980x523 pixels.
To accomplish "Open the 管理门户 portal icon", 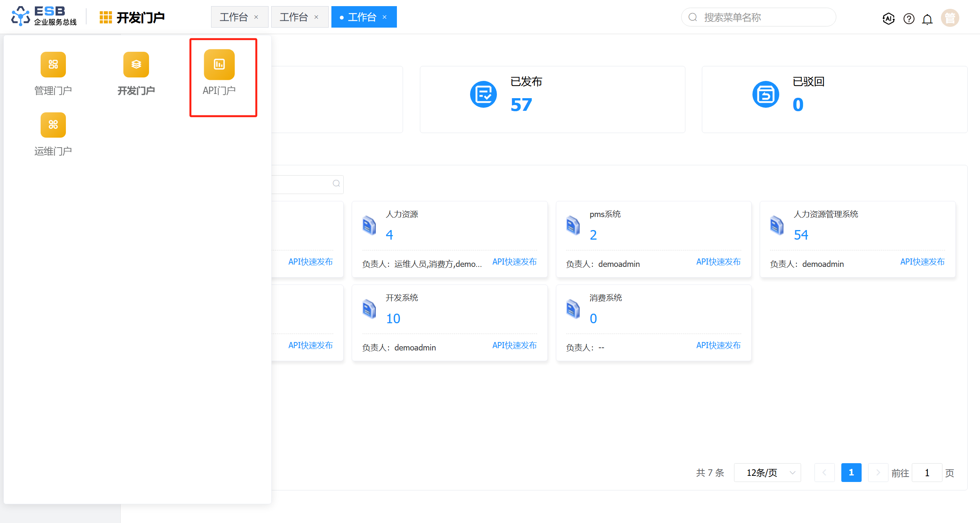I will point(53,65).
